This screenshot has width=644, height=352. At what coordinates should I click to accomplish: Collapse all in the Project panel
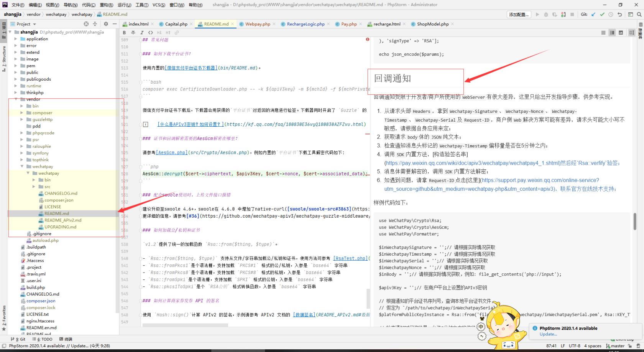click(x=95, y=24)
